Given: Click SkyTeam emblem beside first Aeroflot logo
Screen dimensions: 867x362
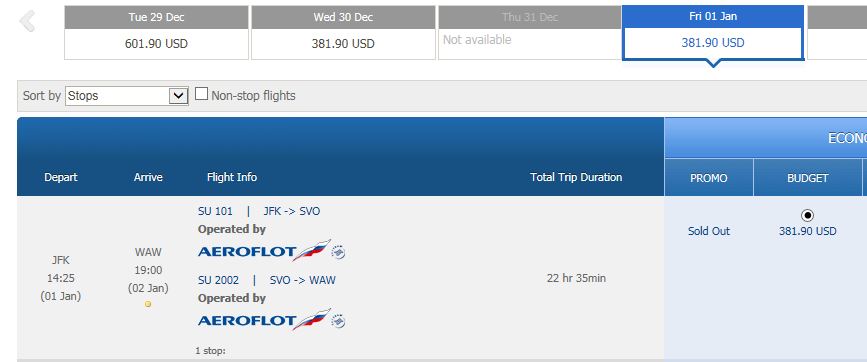Looking at the screenshot, I should click(338, 253).
